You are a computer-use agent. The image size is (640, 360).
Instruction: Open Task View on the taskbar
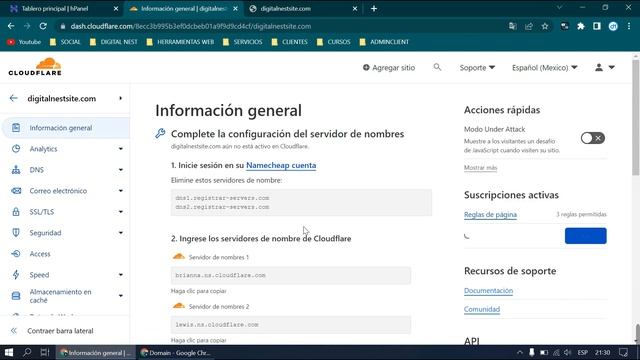45,352
